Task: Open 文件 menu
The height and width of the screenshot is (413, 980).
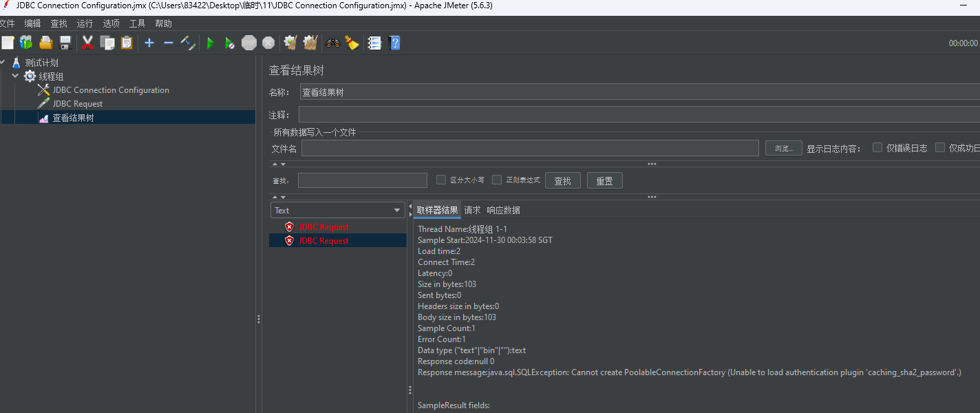Action: pyautogui.click(x=7, y=23)
